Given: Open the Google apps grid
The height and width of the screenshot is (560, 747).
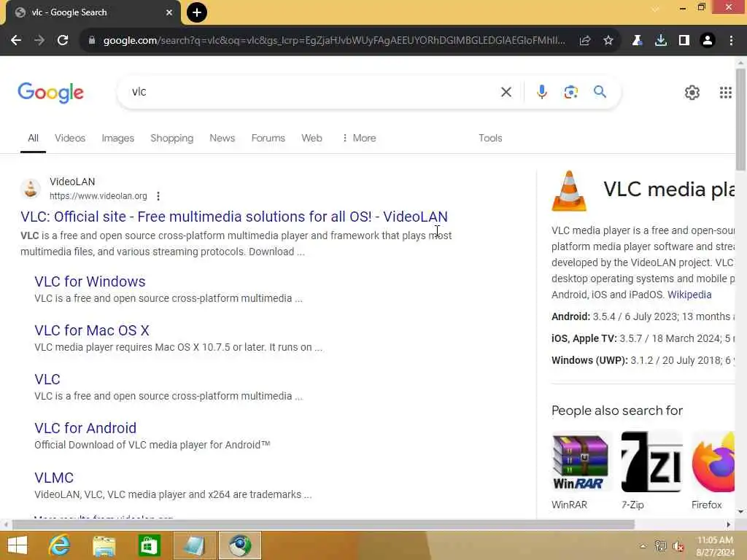Looking at the screenshot, I should [726, 93].
